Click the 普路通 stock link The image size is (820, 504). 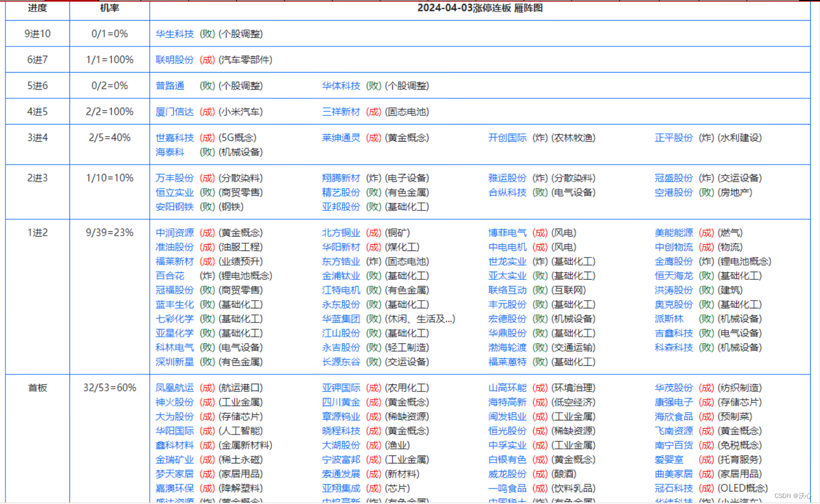170,86
